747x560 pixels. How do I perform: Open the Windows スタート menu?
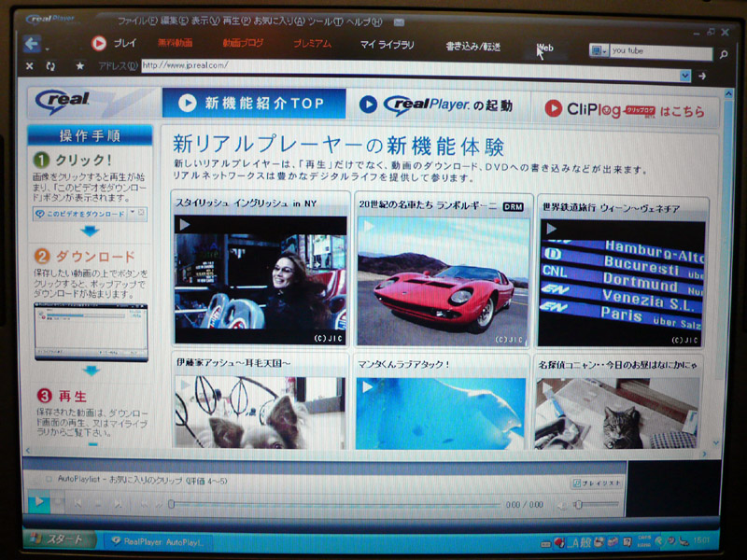[59, 539]
